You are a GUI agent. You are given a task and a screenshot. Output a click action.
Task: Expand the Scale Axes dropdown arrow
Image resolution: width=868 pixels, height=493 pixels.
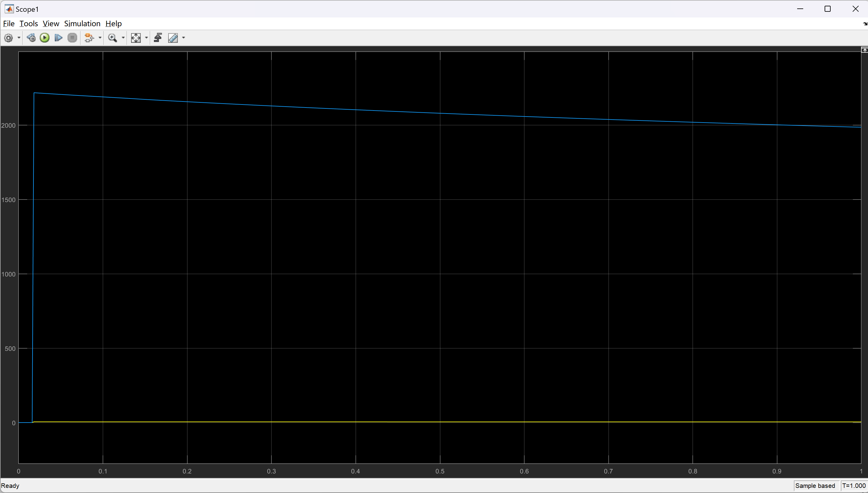click(146, 38)
